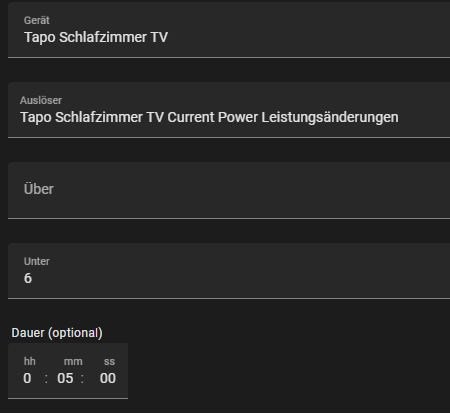The height and width of the screenshot is (414, 450).
Task: Select the minutes value 05
Action: pos(65,378)
